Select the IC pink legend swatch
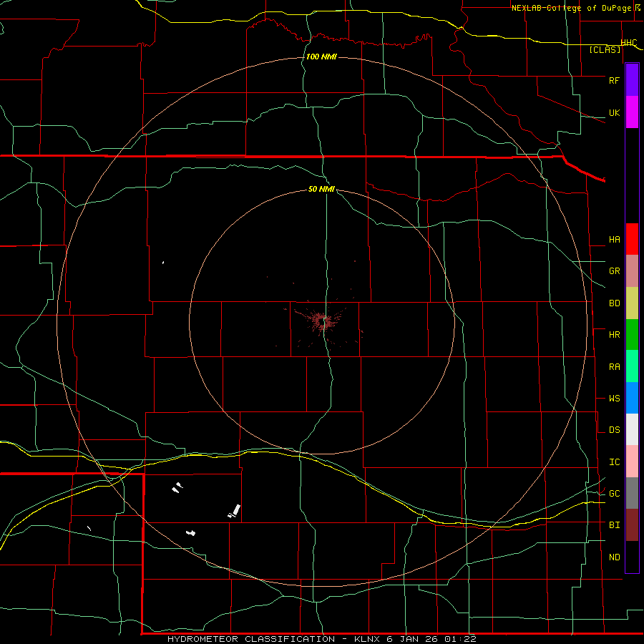This screenshot has width=644, height=644. tap(632, 462)
